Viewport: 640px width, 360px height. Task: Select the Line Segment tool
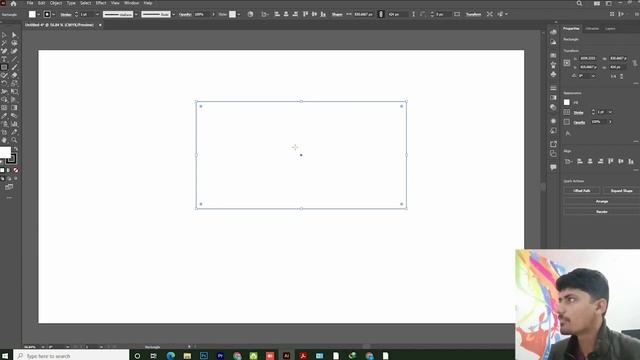point(14,59)
